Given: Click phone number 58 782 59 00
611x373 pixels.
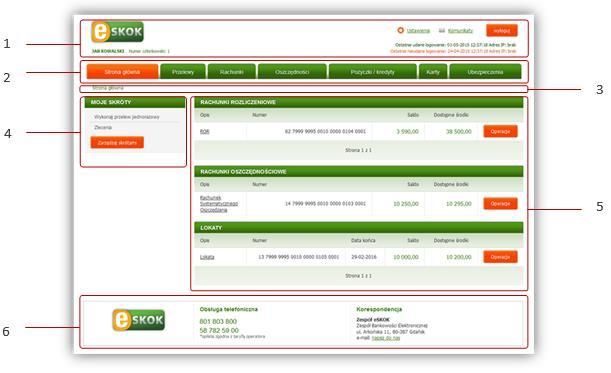Looking at the screenshot, I should click(x=219, y=330).
